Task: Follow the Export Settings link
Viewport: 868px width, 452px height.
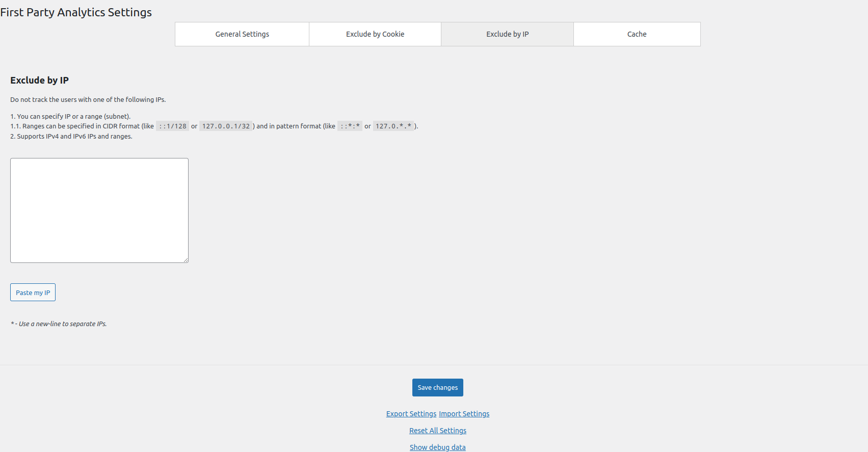Action: pos(411,414)
